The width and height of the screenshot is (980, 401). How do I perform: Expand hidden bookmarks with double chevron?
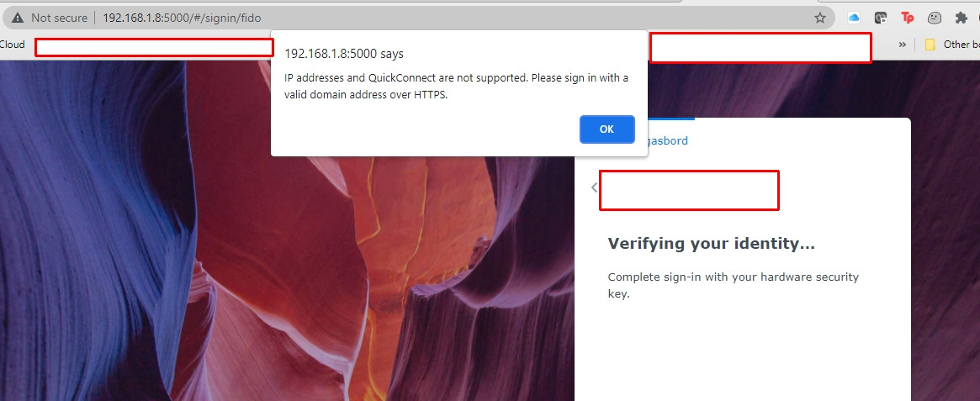tap(902, 45)
